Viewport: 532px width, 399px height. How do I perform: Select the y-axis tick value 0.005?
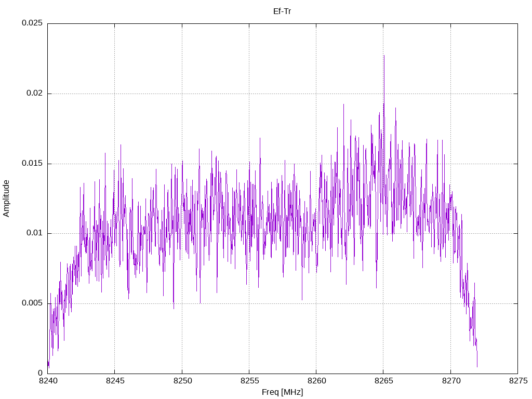32,303
